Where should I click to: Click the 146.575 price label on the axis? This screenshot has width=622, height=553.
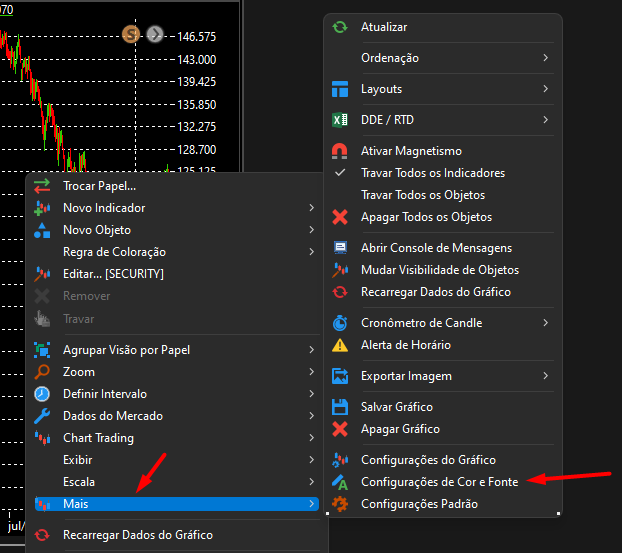pos(197,37)
